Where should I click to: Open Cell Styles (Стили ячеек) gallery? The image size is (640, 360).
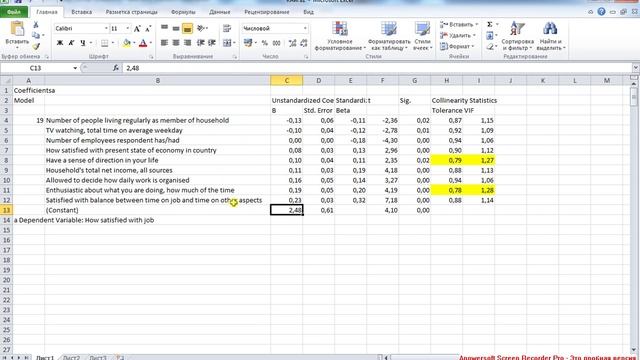point(422,36)
